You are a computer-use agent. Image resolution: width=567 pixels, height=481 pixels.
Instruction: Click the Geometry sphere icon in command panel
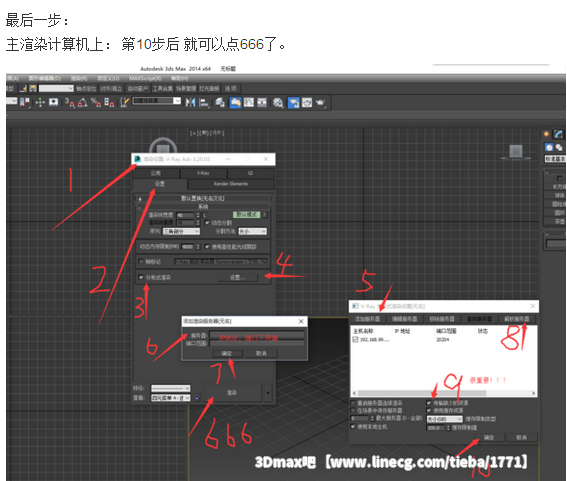(x=549, y=147)
